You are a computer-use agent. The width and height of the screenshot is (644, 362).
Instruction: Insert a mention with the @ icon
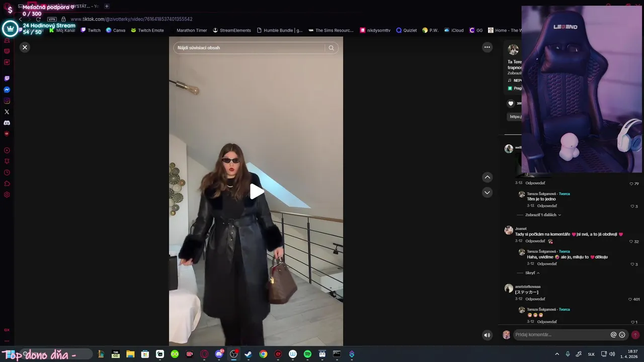coord(613,335)
